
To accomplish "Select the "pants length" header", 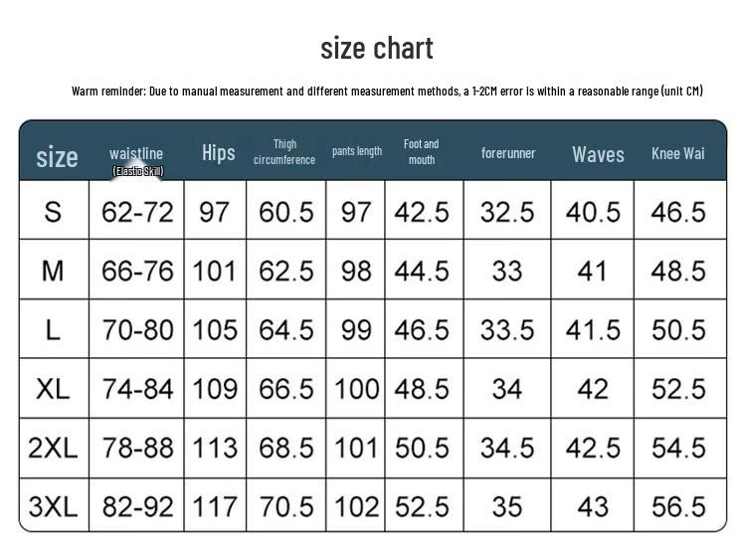I will pos(357,151).
